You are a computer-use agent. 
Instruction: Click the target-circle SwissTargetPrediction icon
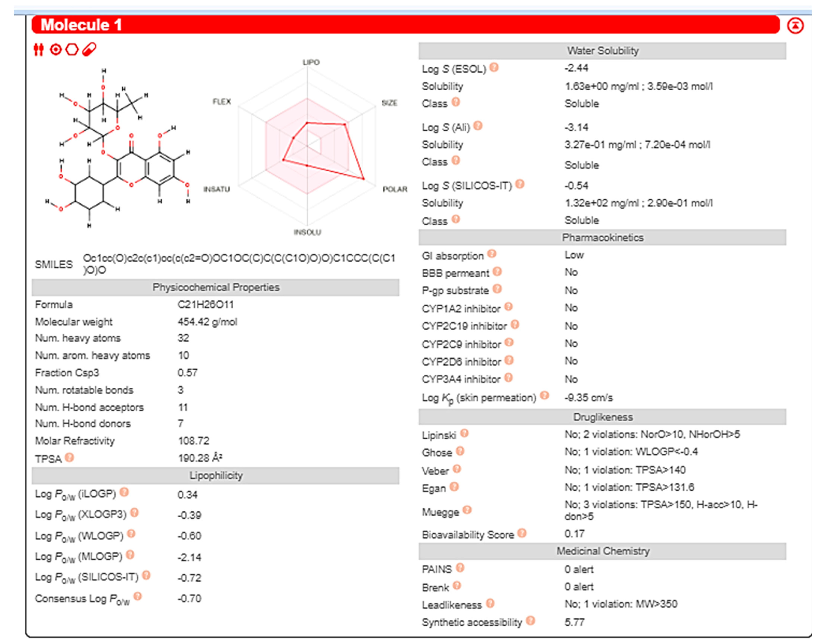point(56,49)
